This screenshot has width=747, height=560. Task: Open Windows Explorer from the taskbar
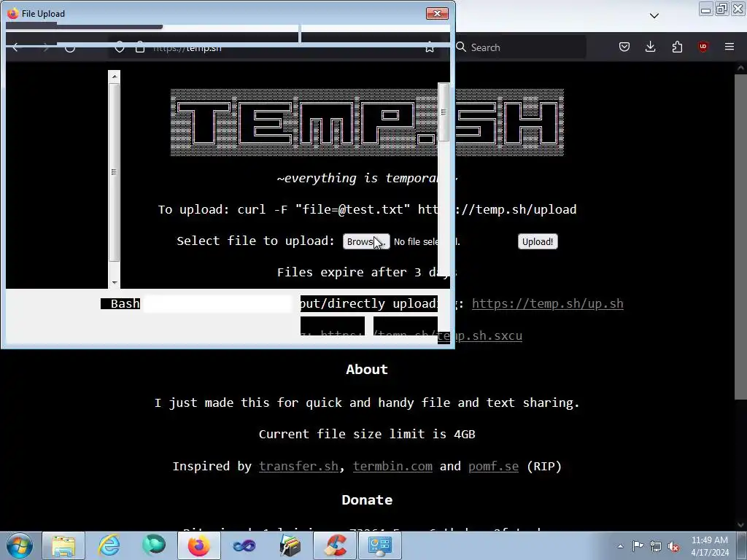(x=63, y=545)
